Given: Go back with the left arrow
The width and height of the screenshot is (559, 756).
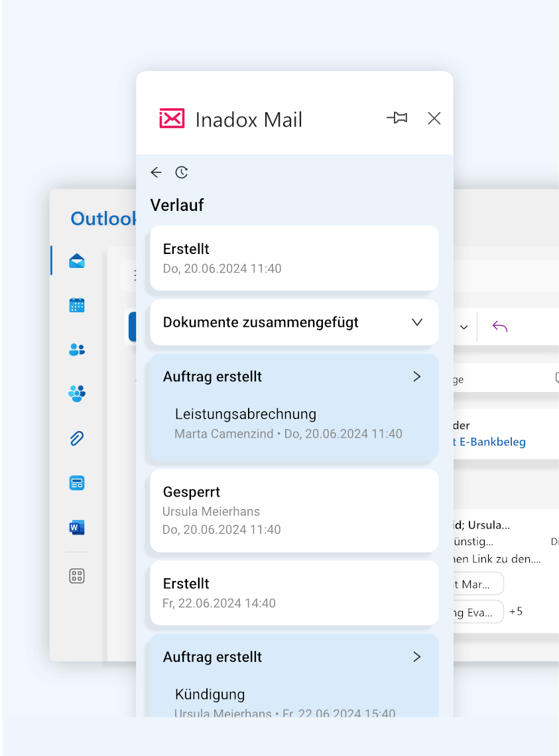Looking at the screenshot, I should [156, 172].
